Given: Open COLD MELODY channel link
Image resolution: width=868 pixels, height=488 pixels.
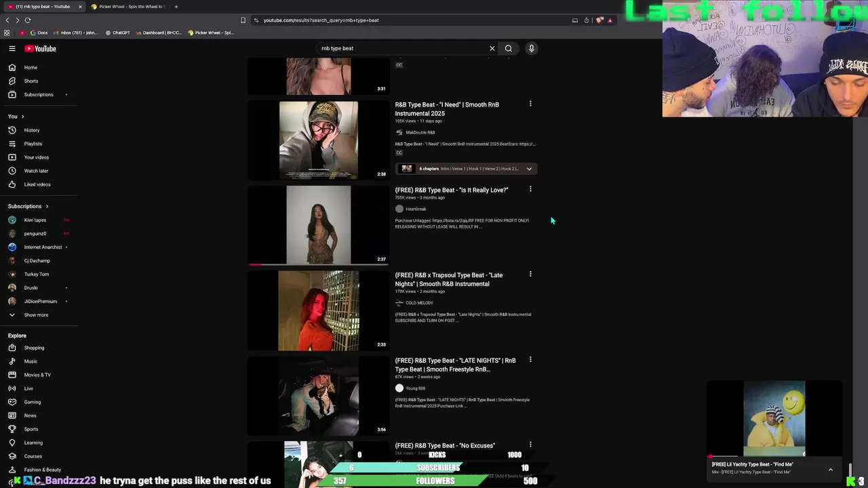Looking at the screenshot, I should point(419,303).
